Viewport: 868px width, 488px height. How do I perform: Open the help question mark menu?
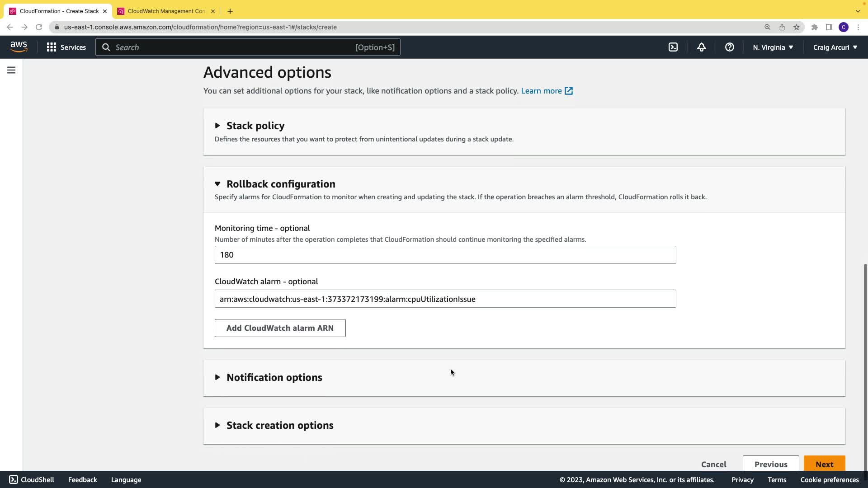729,47
